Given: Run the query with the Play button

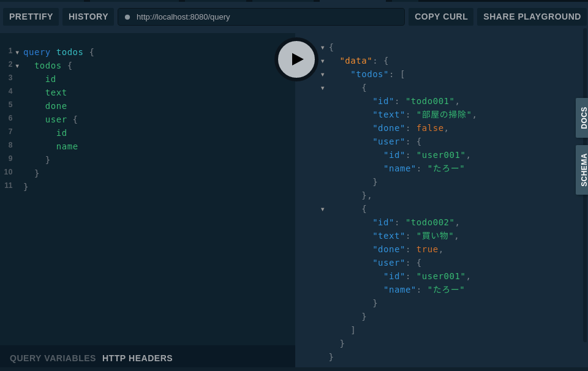Looking at the screenshot, I should click(296, 59).
